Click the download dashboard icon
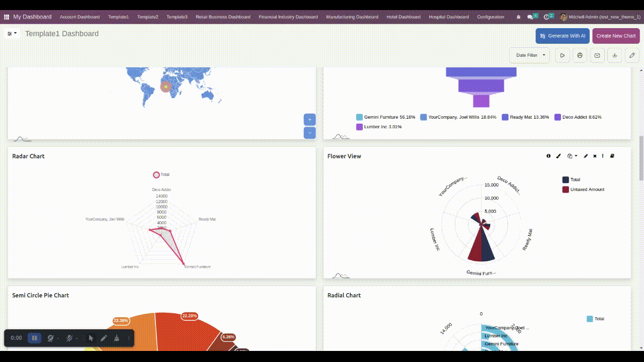 click(615, 55)
